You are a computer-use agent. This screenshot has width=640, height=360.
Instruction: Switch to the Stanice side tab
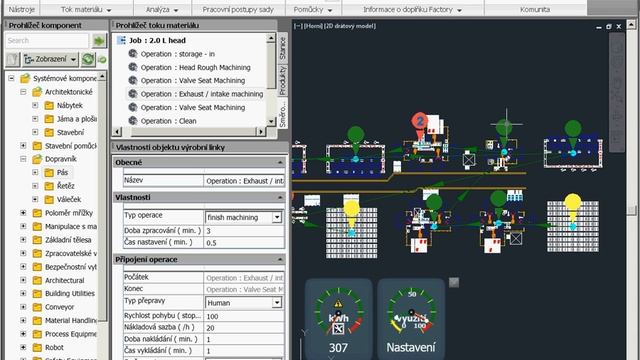(283, 48)
